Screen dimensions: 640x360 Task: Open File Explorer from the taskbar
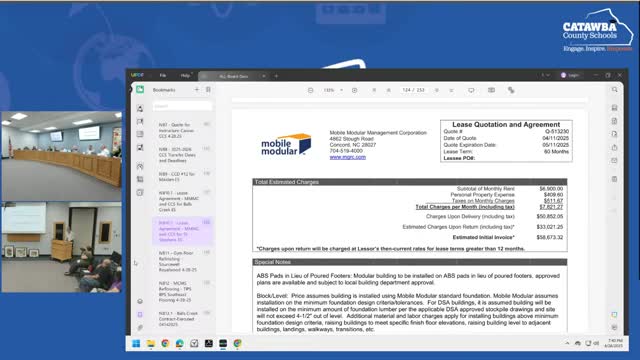151,343
